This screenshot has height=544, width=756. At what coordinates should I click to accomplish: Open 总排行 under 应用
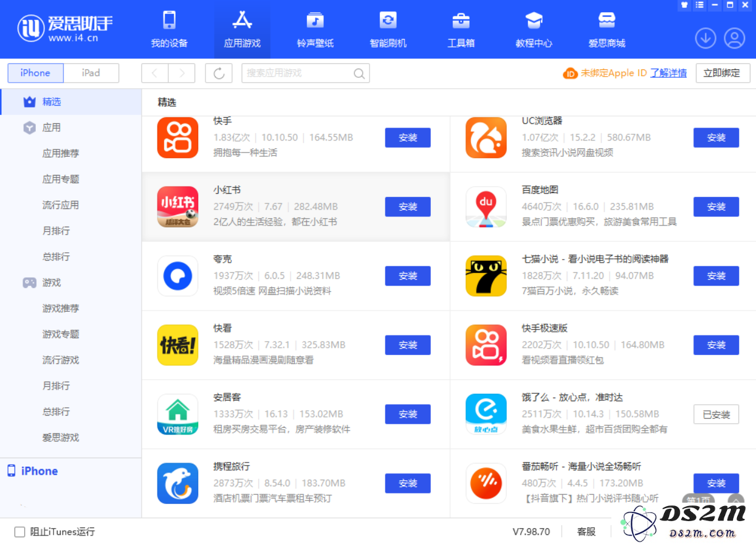pos(56,257)
